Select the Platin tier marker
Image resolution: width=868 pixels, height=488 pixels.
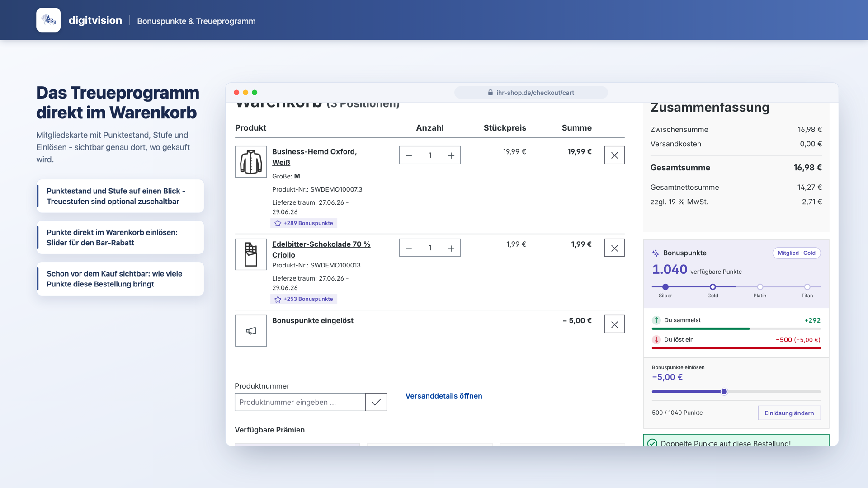760,287
